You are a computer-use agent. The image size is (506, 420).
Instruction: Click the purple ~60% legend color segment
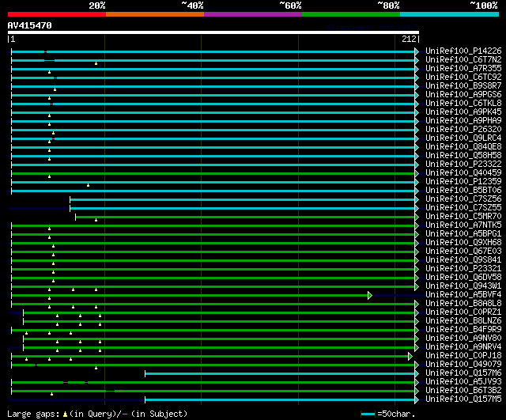tap(253, 14)
